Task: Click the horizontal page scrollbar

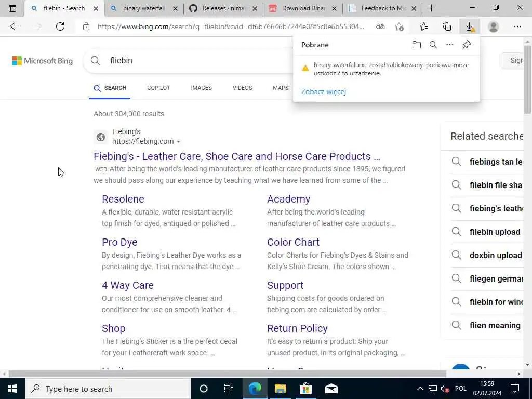Action: (228, 374)
